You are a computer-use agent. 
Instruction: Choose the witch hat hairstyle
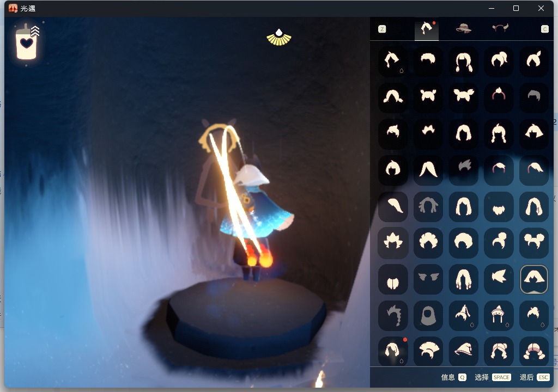(463, 352)
